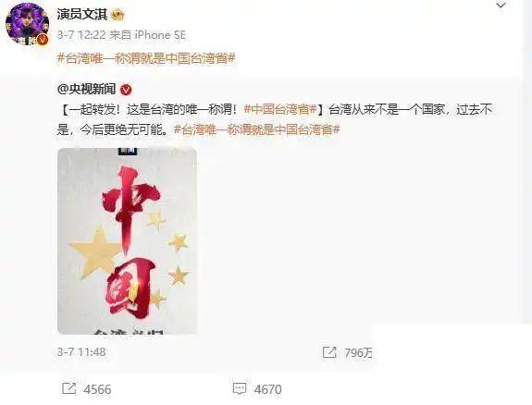
Task: Enlarge the 中国 poster image thumbnail
Action: [128, 240]
